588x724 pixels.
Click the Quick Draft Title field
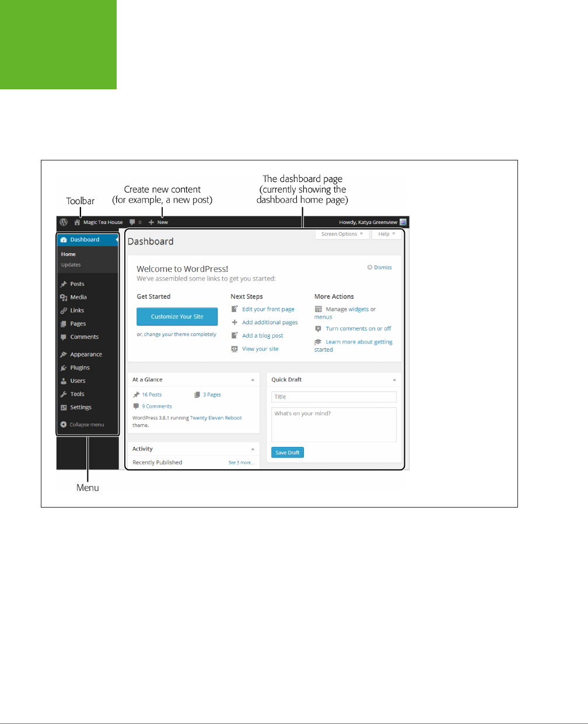click(x=334, y=397)
